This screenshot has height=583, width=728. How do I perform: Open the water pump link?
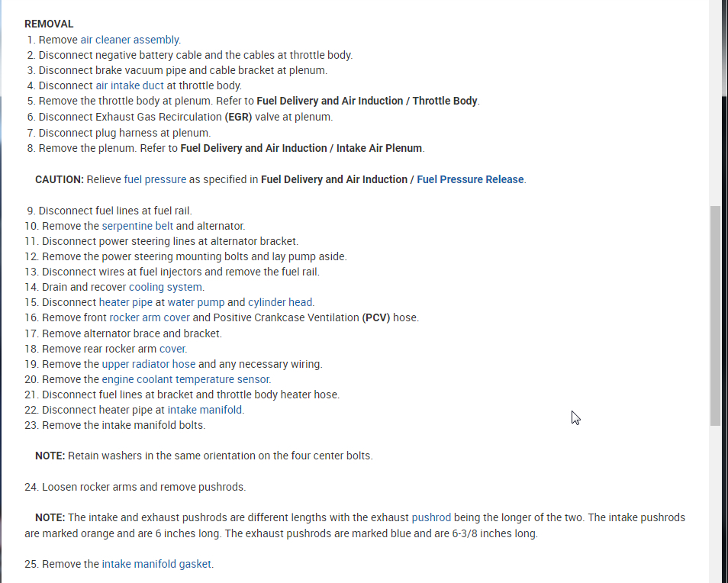(196, 302)
